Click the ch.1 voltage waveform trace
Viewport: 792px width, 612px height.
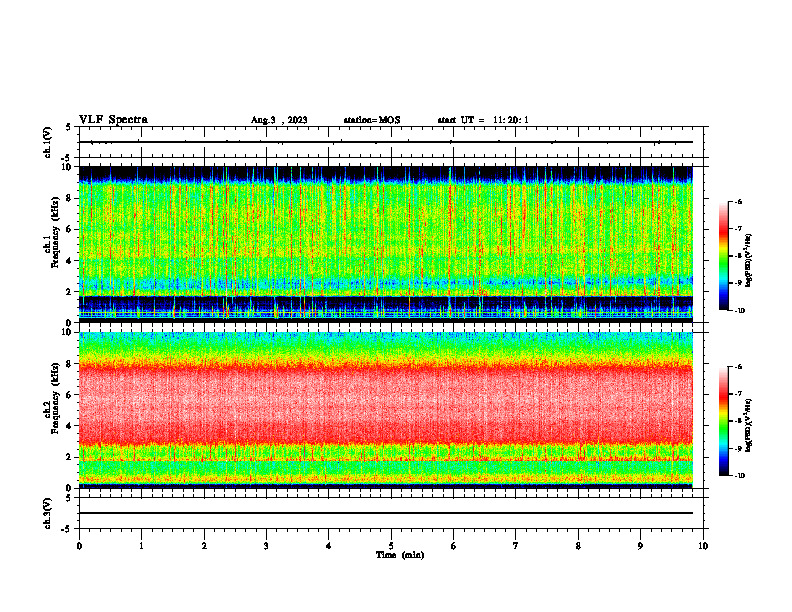[x=386, y=142]
